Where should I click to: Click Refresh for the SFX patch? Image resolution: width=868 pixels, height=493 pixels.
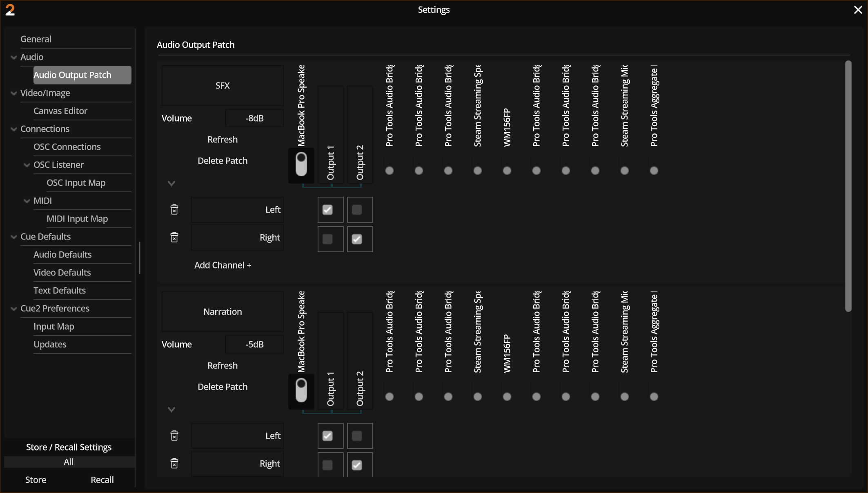coord(223,140)
